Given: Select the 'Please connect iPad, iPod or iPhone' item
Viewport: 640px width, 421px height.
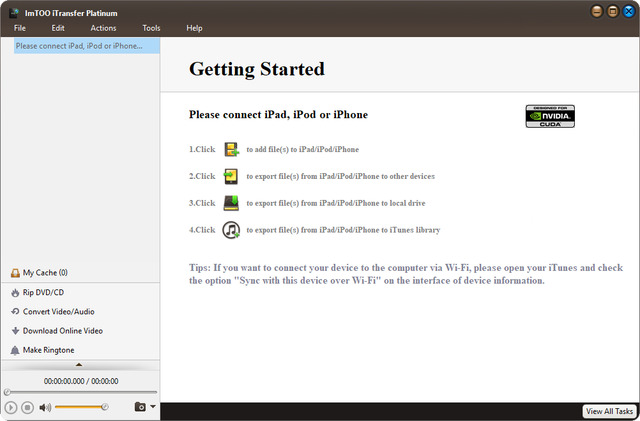Looking at the screenshot, I should tap(79, 46).
